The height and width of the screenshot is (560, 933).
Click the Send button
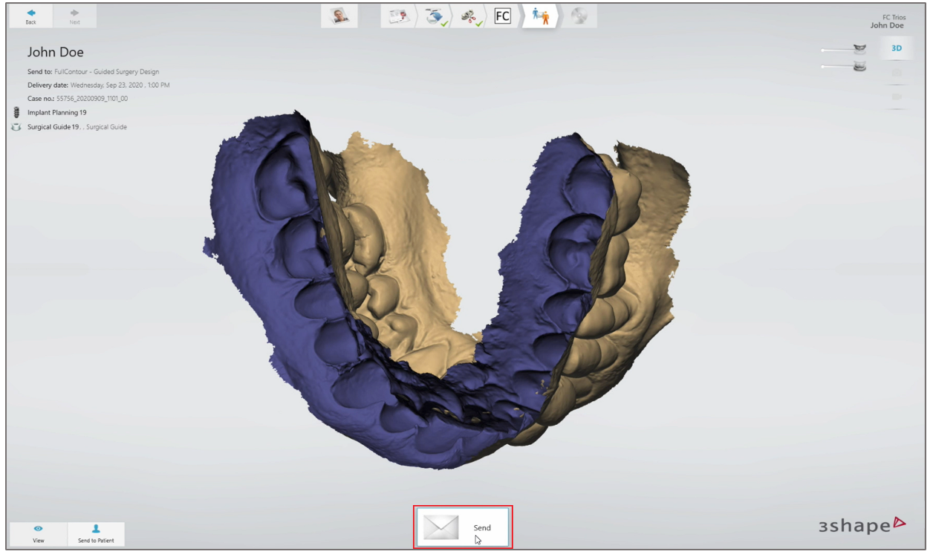point(463,527)
